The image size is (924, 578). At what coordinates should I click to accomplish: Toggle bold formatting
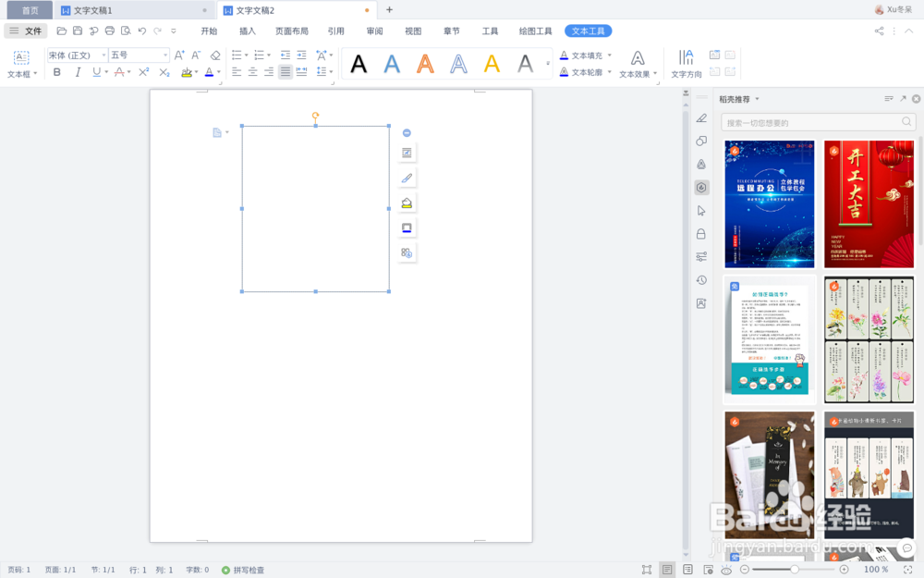(x=56, y=72)
